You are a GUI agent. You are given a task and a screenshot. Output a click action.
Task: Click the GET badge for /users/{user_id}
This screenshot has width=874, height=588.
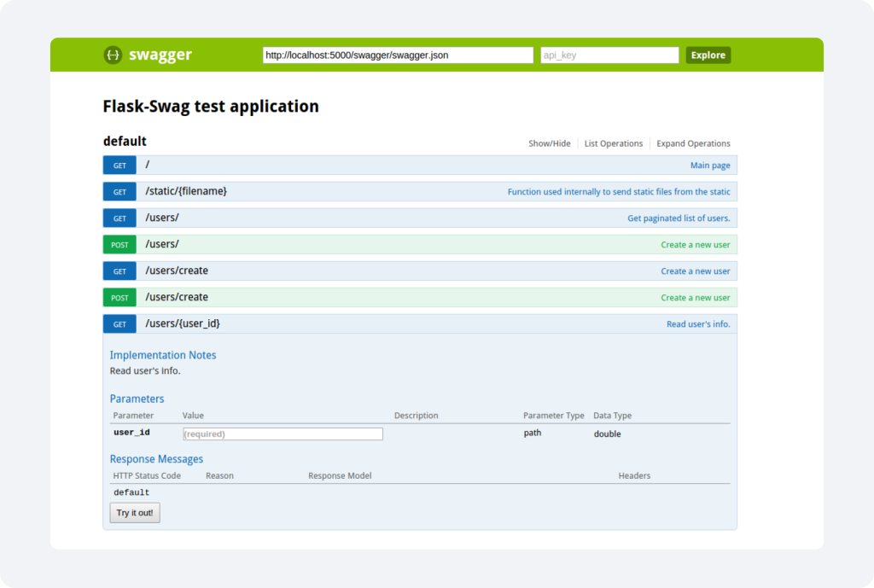click(119, 324)
